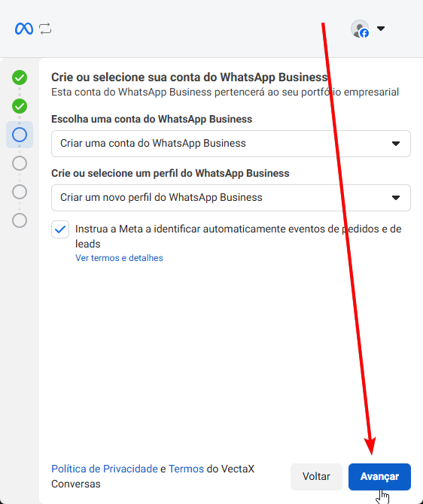Open the Política de Privacidade link
This screenshot has height=504, width=423.
(105, 469)
